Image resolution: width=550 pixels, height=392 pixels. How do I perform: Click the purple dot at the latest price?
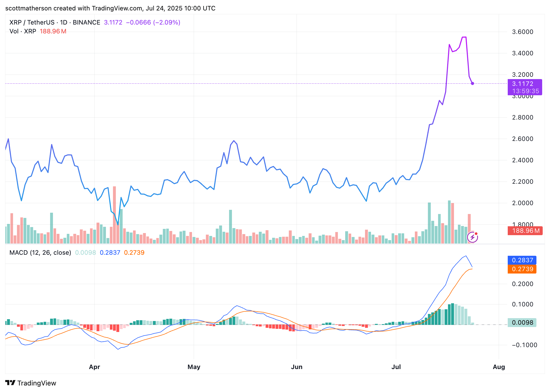(473, 84)
